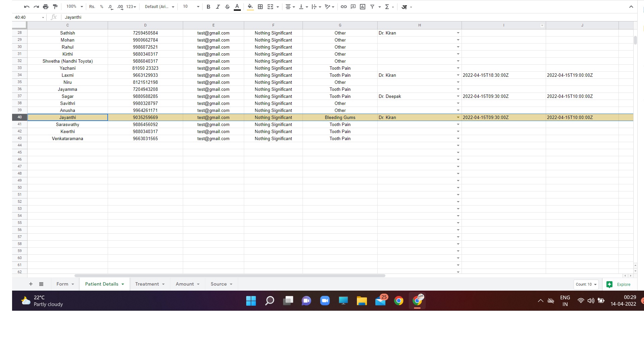Open doctor dropdown for Jayanthi row
Screen dimensions: 644x362
458,117
